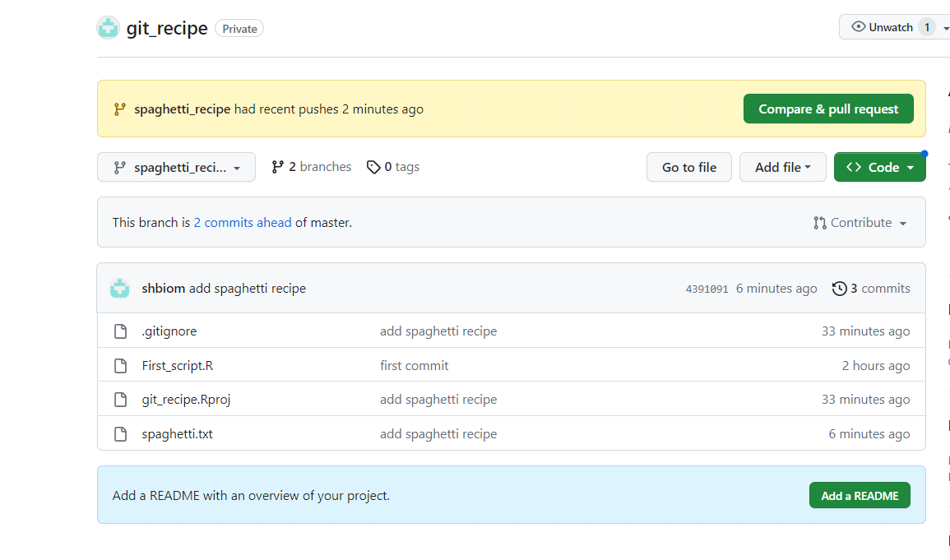Viewport: 950px width, 560px height.
Task: Click the file icon beside git_recipe.Rproj
Action: coord(121,400)
